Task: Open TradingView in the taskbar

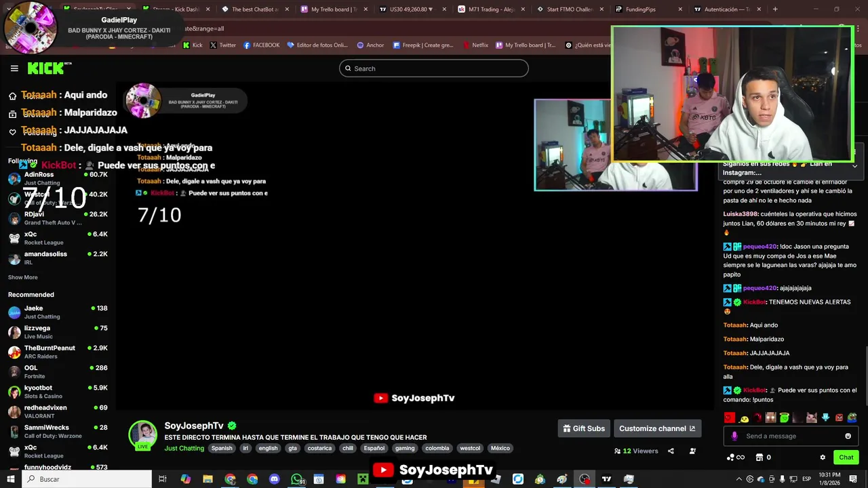Action: coord(606,479)
